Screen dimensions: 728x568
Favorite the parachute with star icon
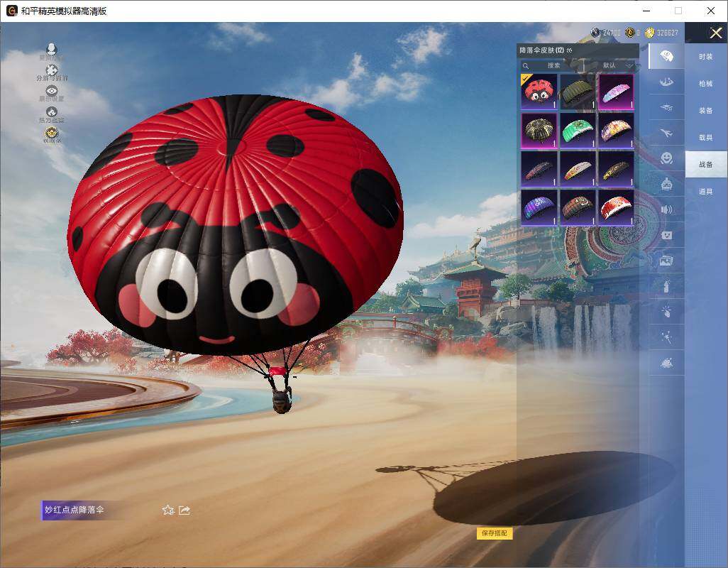(168, 510)
